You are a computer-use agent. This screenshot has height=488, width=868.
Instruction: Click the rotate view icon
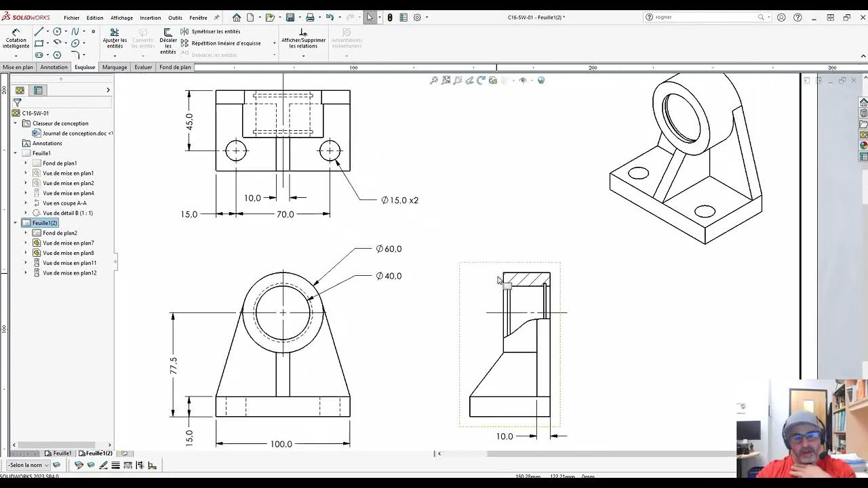click(x=481, y=80)
